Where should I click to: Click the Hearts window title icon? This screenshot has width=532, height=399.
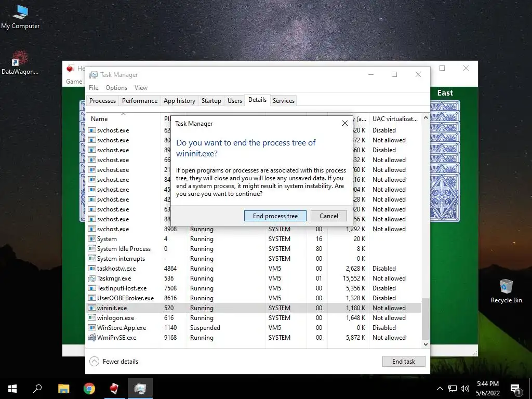coord(70,68)
